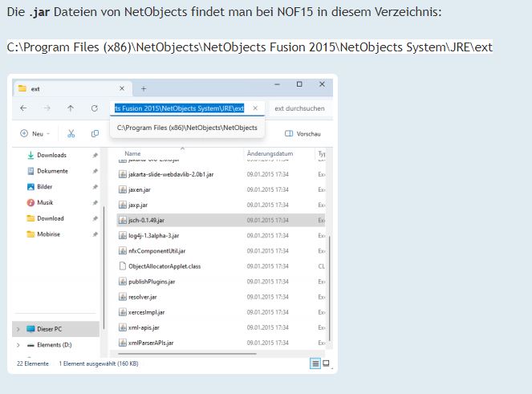The image size is (532, 394).
Task: Click the Up directory arrow
Action: 71,108
